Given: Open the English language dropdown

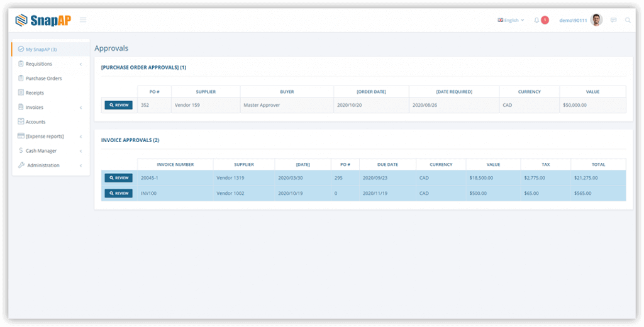Looking at the screenshot, I should click(x=511, y=20).
